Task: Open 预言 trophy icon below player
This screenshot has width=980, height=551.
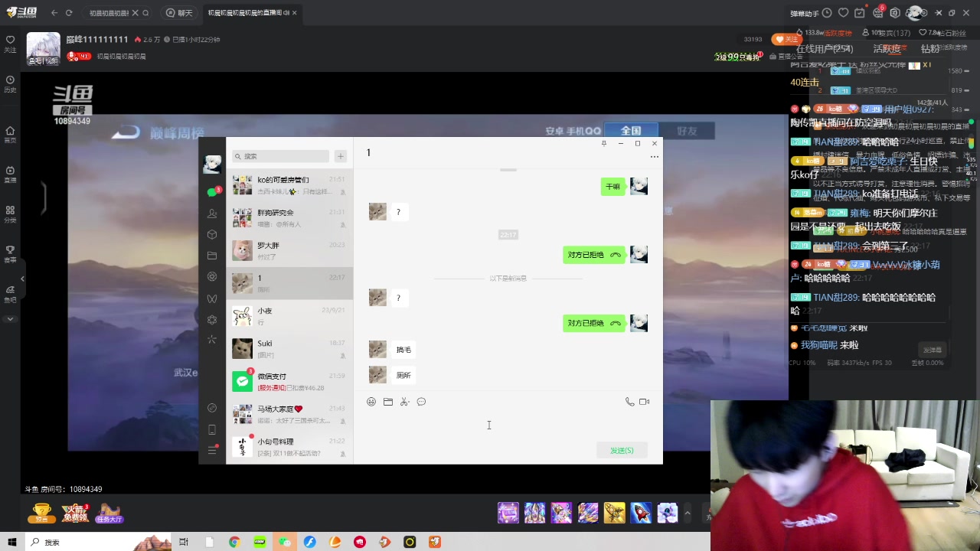Action: 42,513
